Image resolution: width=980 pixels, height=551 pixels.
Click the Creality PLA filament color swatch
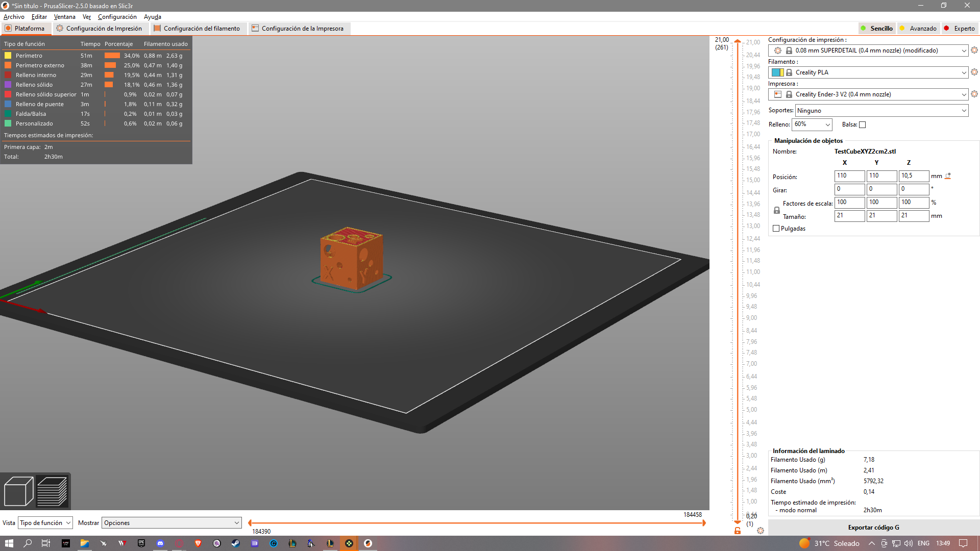(777, 72)
